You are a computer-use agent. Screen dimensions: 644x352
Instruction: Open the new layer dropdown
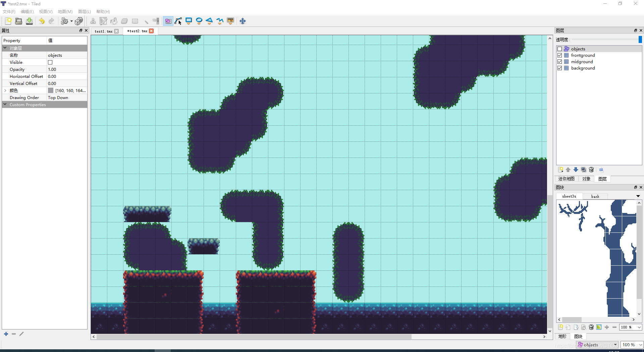(560, 170)
